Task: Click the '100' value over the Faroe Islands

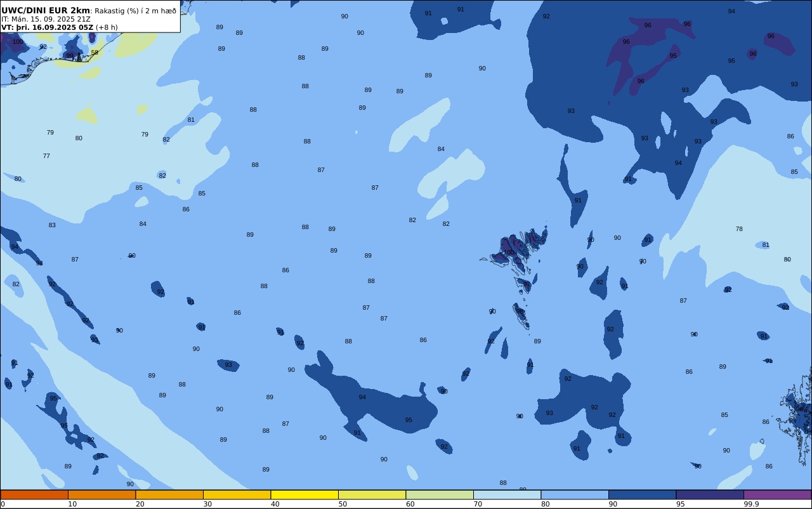Action: (x=508, y=253)
